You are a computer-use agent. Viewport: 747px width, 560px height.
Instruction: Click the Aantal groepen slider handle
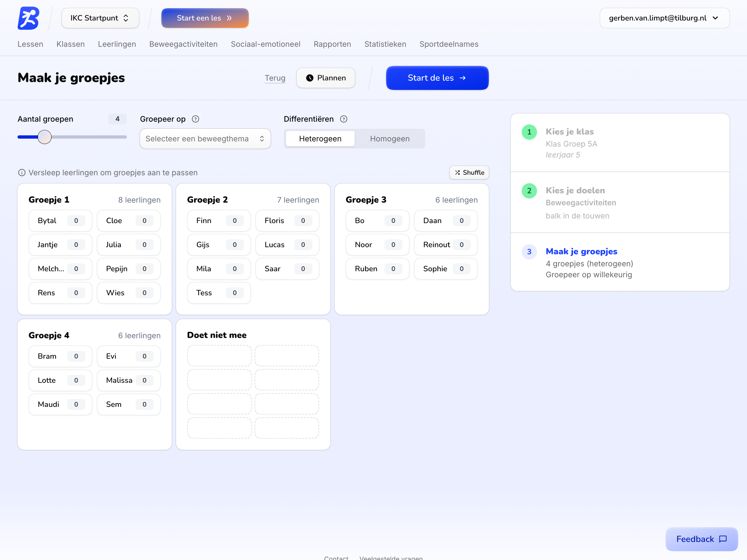point(45,137)
